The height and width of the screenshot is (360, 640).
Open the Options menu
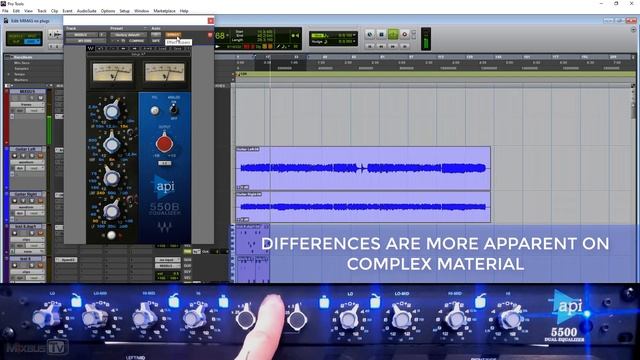(108, 11)
